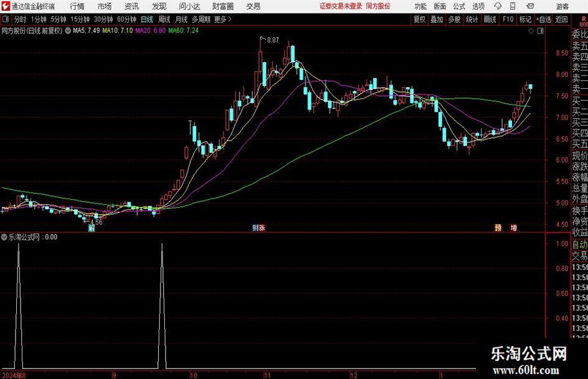Select the 多周期 multi-period view
Screen dimensions: 588x379
(x=201, y=19)
